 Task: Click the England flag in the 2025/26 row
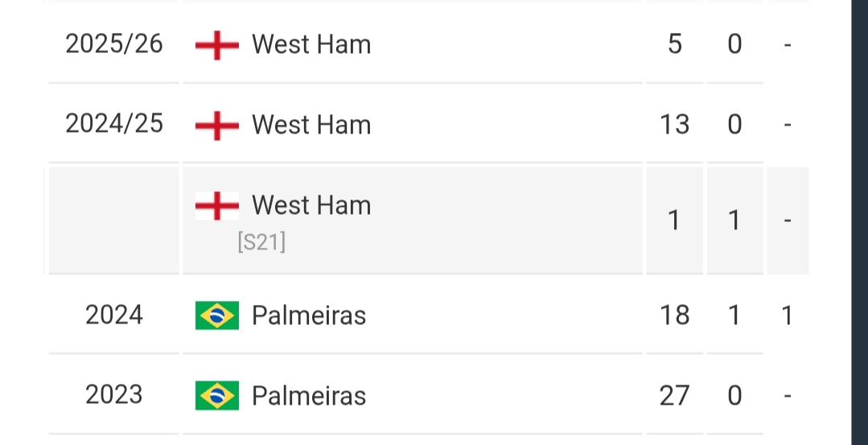(x=216, y=45)
